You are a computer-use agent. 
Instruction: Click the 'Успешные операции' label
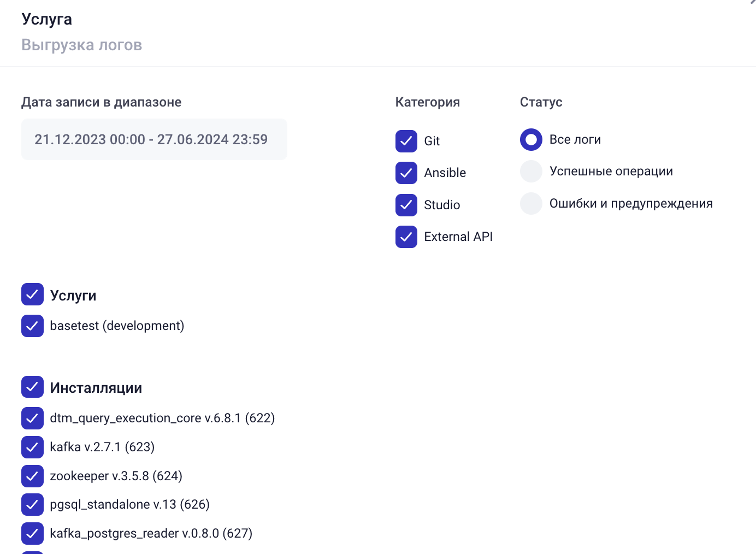click(x=611, y=172)
